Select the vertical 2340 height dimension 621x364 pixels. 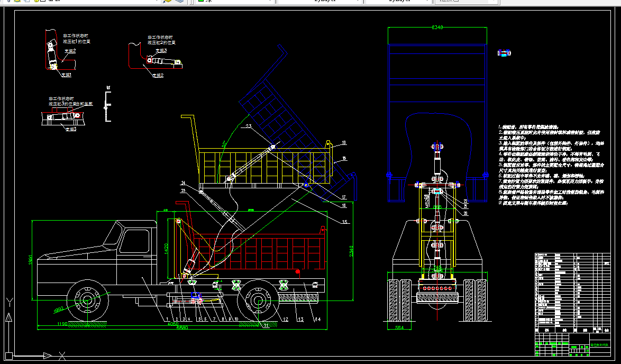point(351,251)
